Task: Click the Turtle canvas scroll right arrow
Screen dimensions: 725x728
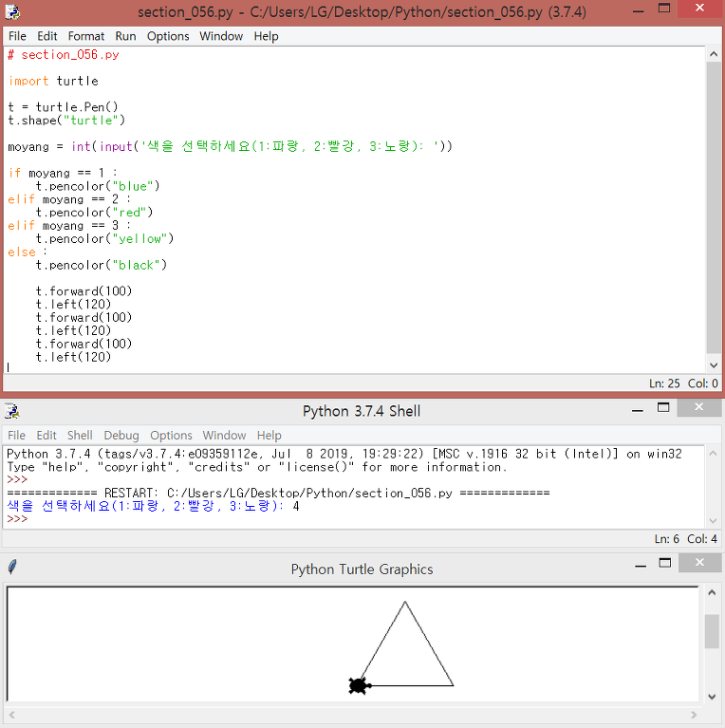Action: tap(694, 715)
